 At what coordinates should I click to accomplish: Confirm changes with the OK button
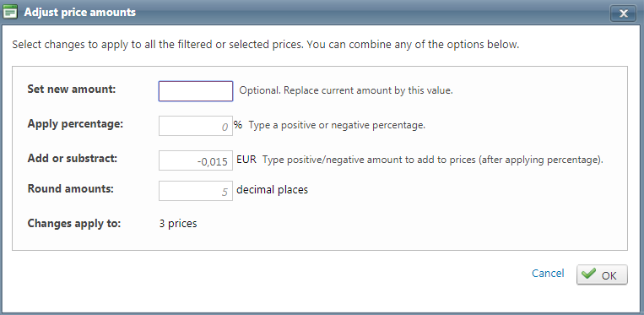click(602, 274)
